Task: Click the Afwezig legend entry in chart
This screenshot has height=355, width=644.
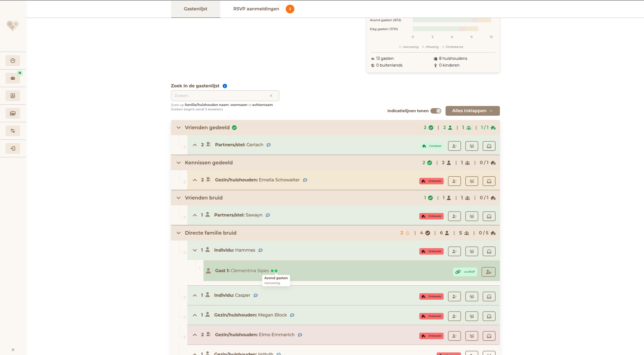Action: point(430,47)
